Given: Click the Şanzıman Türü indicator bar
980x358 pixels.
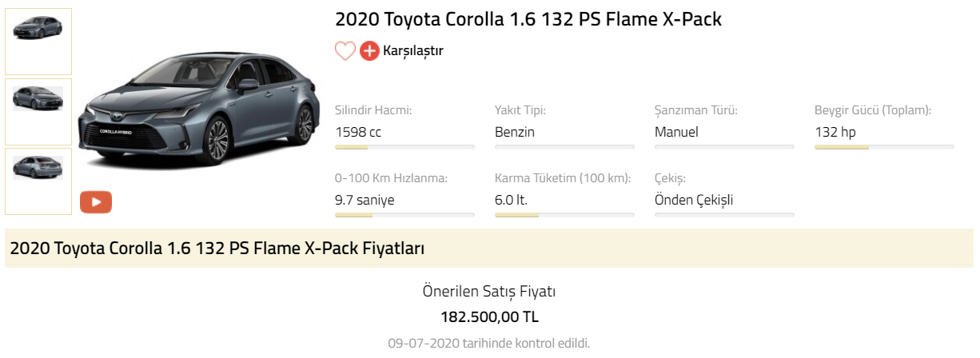Looking at the screenshot, I should 724,147.
